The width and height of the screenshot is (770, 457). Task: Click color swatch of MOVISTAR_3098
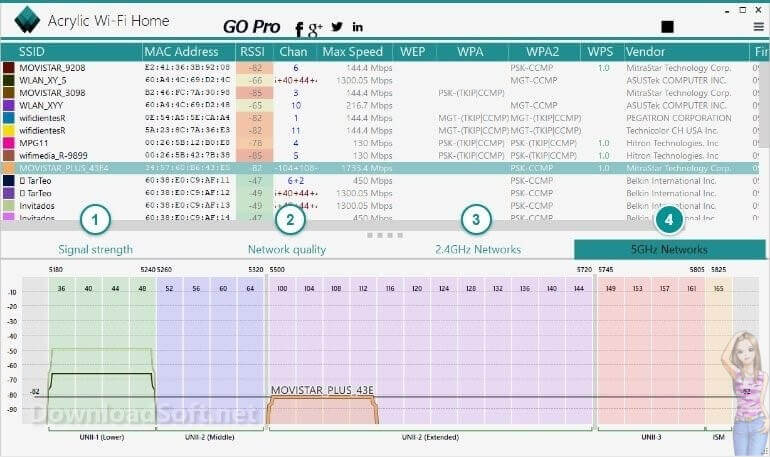pyautogui.click(x=9, y=93)
